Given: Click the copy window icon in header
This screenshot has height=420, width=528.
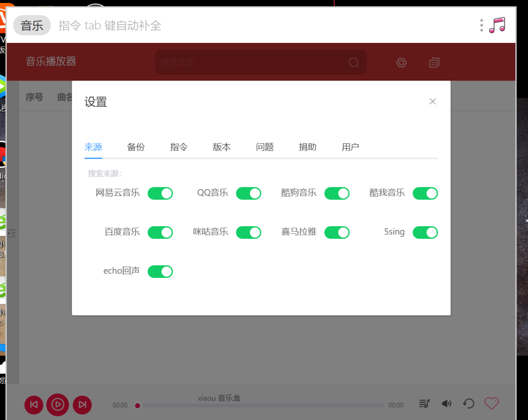Looking at the screenshot, I should pyautogui.click(x=435, y=63).
